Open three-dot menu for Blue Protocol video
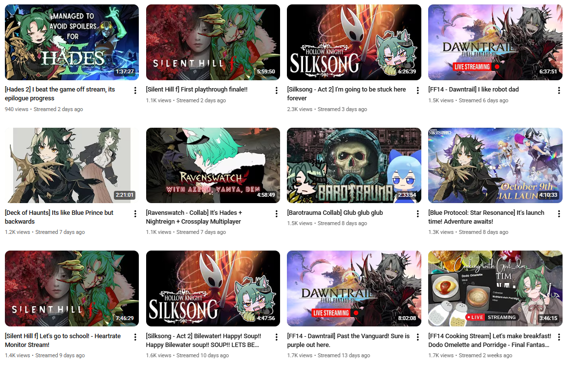 559,214
